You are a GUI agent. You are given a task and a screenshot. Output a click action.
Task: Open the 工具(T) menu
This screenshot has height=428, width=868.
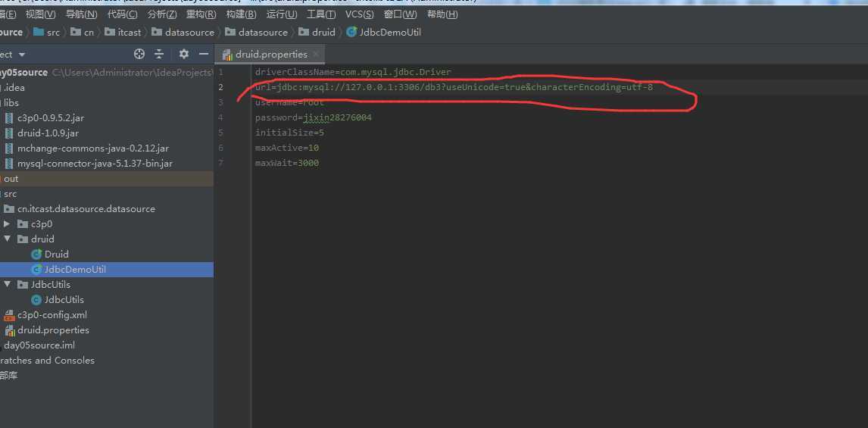321,14
